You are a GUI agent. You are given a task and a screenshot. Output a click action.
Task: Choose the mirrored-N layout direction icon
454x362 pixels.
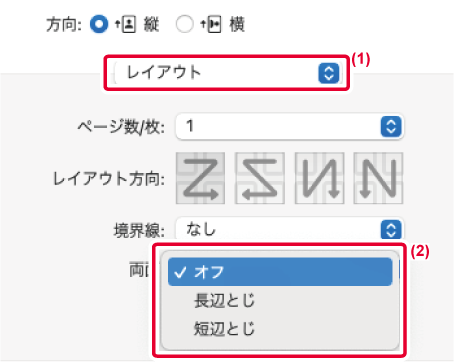[319, 178]
